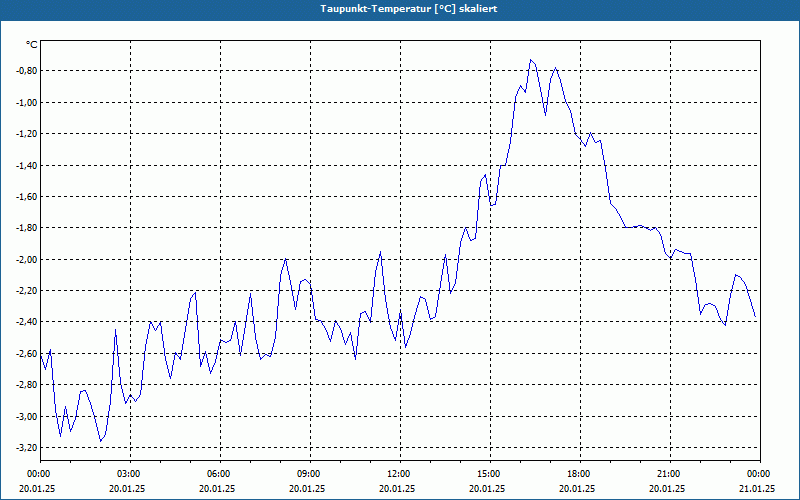Click the lowest dip of the blue curve
The image size is (800, 500).
(101, 441)
